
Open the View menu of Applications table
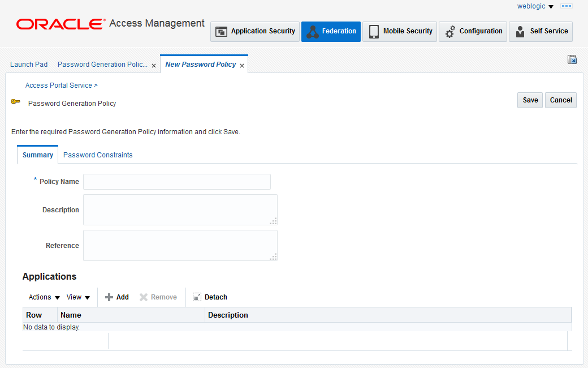click(x=78, y=297)
